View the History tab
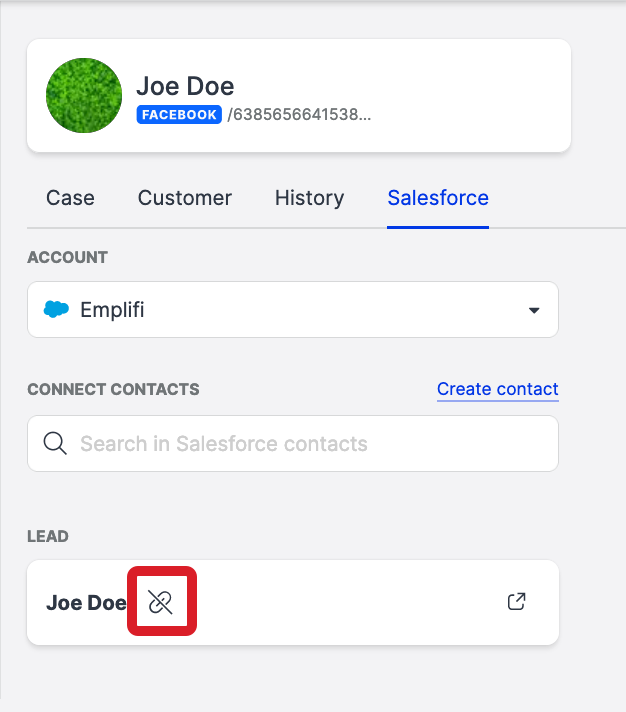626x712 pixels. click(309, 198)
